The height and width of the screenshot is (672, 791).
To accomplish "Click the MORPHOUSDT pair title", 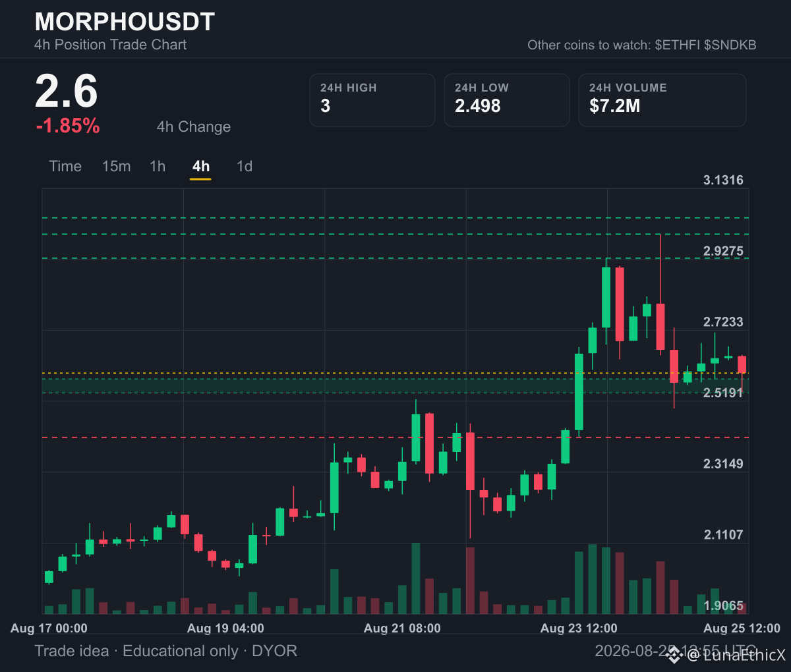I will (125, 22).
